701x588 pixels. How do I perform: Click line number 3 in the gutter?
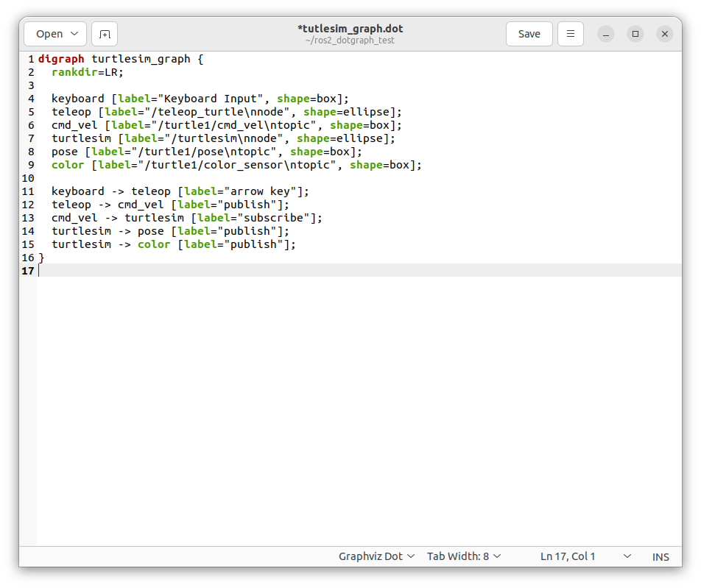tap(31, 86)
